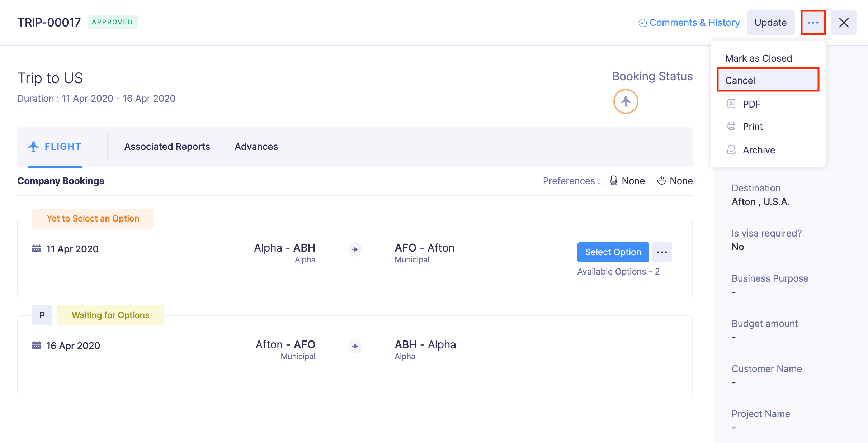
Task: Click the Comments & History speech bubble icon
Action: (x=642, y=23)
